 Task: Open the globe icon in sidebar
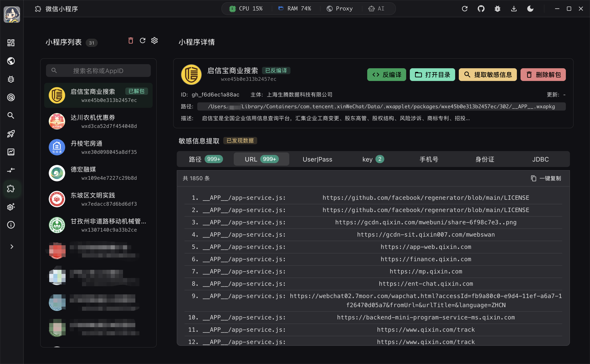pyautogui.click(x=11, y=61)
